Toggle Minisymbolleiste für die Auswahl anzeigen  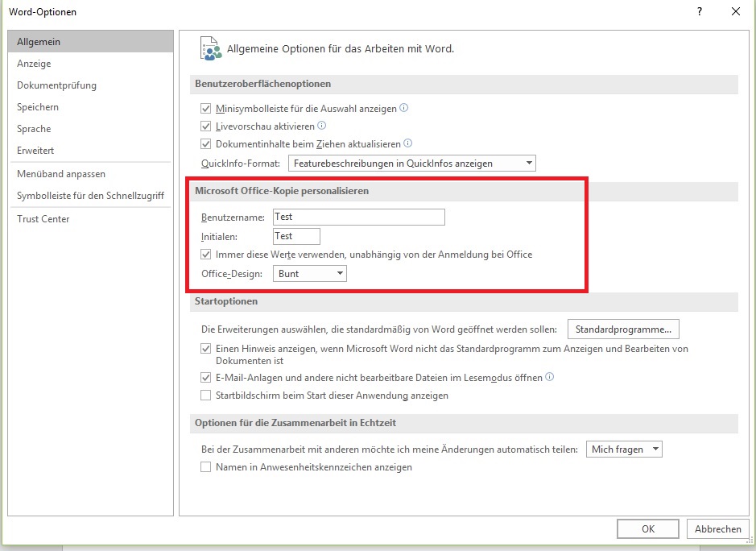click(x=206, y=109)
